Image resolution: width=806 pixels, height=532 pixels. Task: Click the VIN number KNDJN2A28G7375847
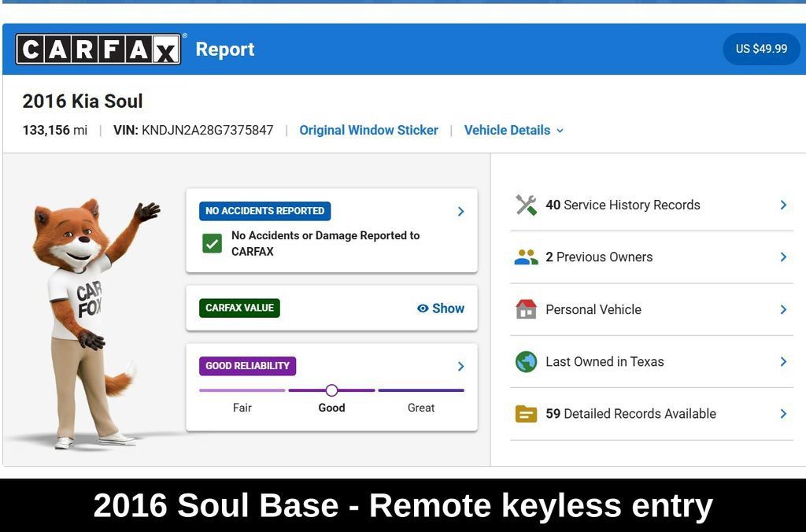pos(207,130)
